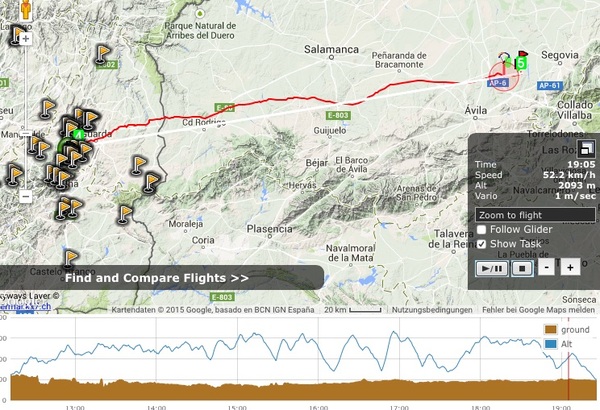600x410 pixels.
Task: Click the yellow flag marker near Moraleja
Action: tap(124, 214)
